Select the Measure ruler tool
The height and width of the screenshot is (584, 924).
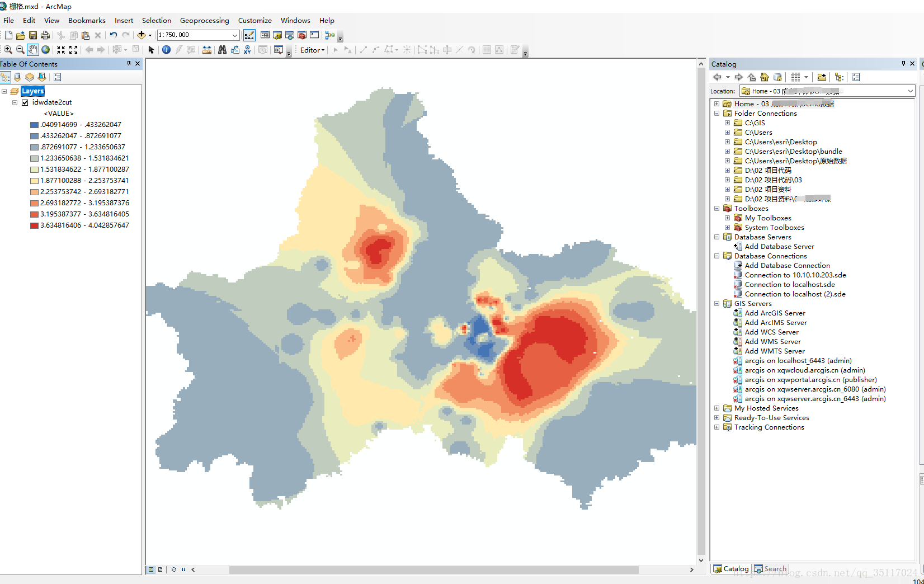(207, 50)
